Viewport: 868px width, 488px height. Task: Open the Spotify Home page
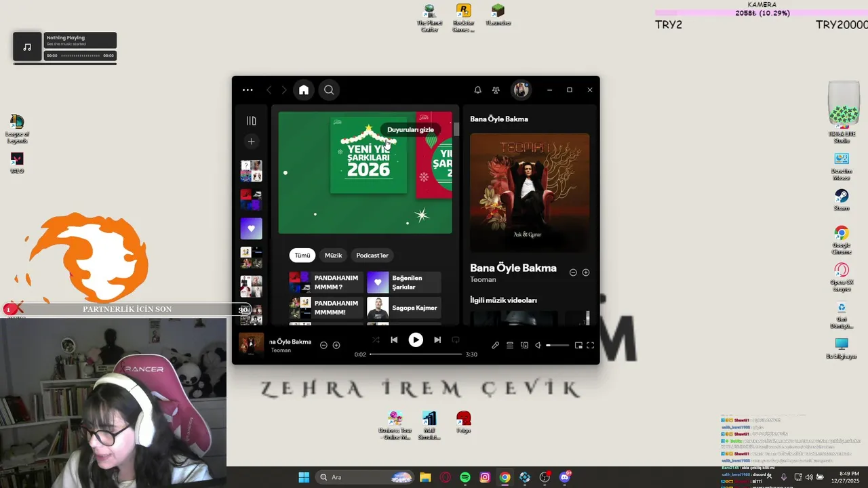coord(304,90)
